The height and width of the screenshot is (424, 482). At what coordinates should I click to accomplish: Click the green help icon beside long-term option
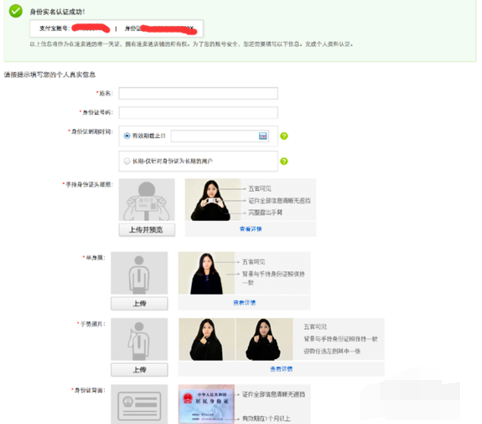(x=284, y=161)
